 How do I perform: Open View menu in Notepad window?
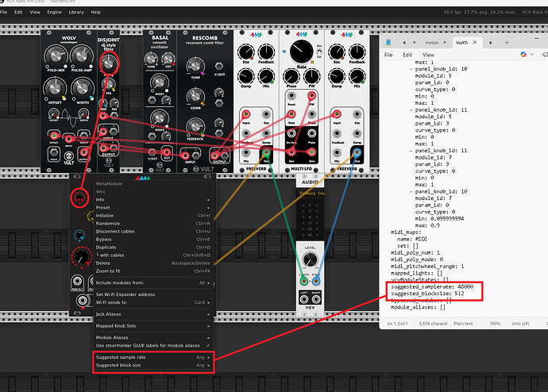(428, 55)
